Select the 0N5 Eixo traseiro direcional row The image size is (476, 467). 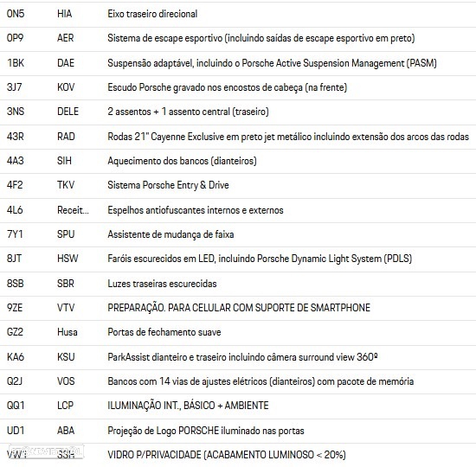(238, 15)
